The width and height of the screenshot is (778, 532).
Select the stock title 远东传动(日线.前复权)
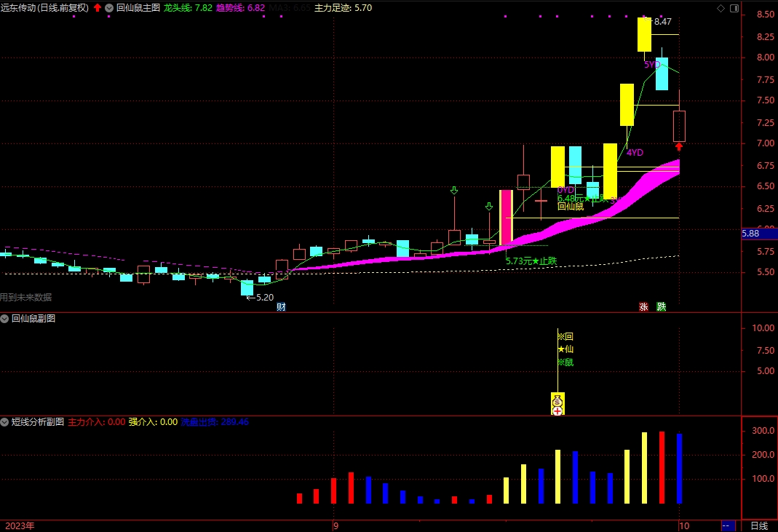pyautogui.click(x=44, y=8)
